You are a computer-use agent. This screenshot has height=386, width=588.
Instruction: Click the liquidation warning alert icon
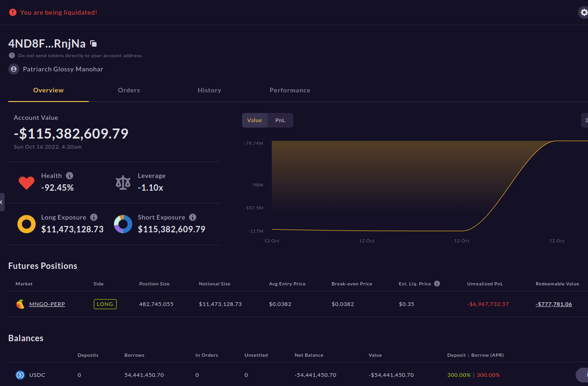pos(13,12)
